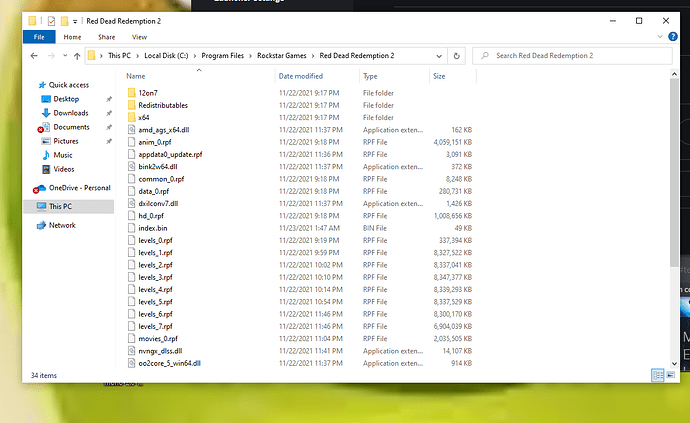This screenshot has height=423, width=690.
Task: Select the appdata0_update.rpf file icon
Action: pyautogui.click(x=132, y=154)
